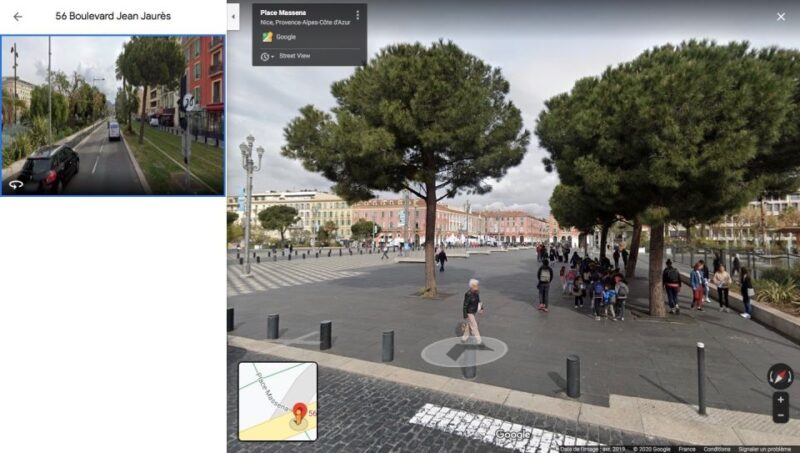Zoom in with the plus button
Viewport: 800px width, 453px height.
780,400
